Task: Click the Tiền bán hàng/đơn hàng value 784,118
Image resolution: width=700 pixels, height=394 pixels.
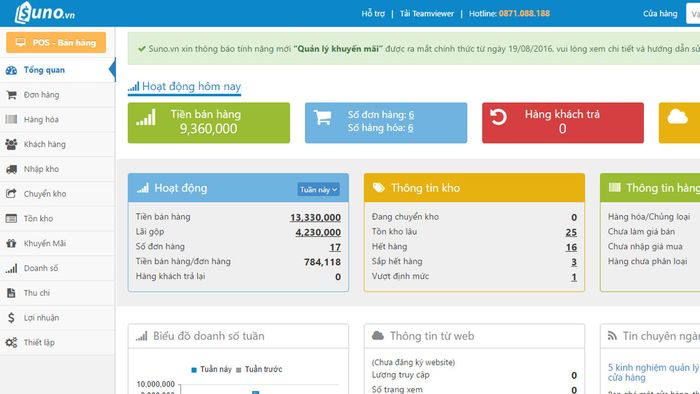Action: click(x=322, y=262)
